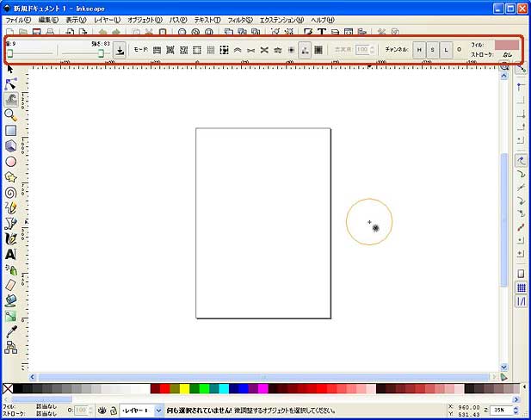Select the Dropper color picker tool
Viewport: 531px width, 420px height.
pos(11,331)
